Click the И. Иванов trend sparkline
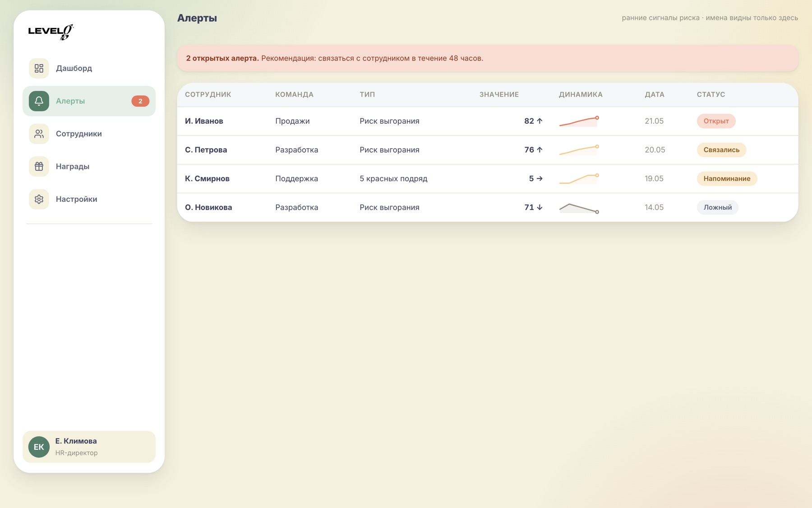This screenshot has height=508, width=812. [579, 121]
